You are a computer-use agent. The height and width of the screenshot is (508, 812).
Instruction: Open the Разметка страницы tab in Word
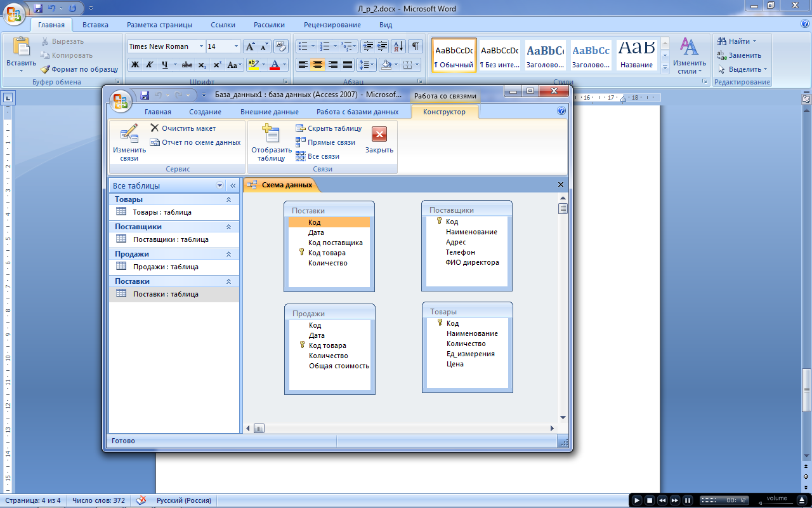point(159,25)
